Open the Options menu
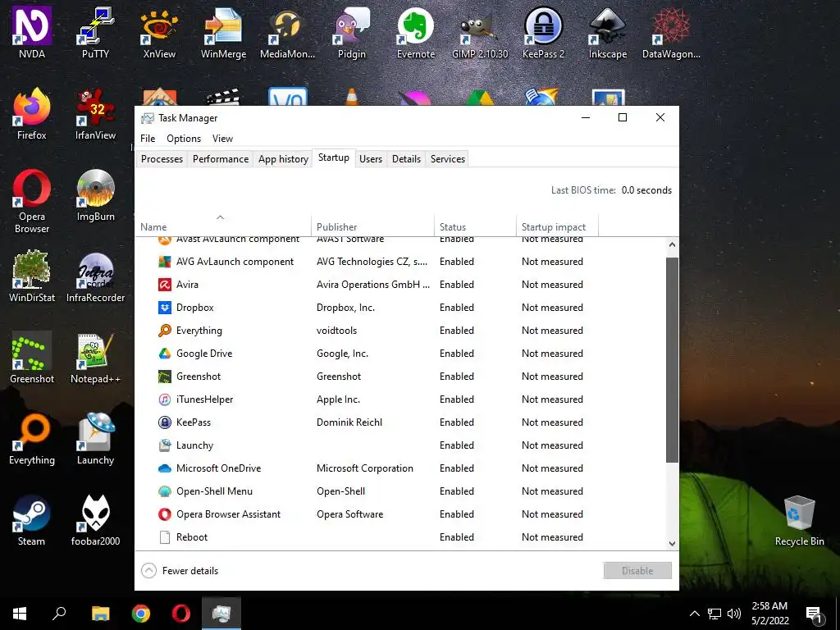The width and height of the screenshot is (840, 630). [184, 138]
